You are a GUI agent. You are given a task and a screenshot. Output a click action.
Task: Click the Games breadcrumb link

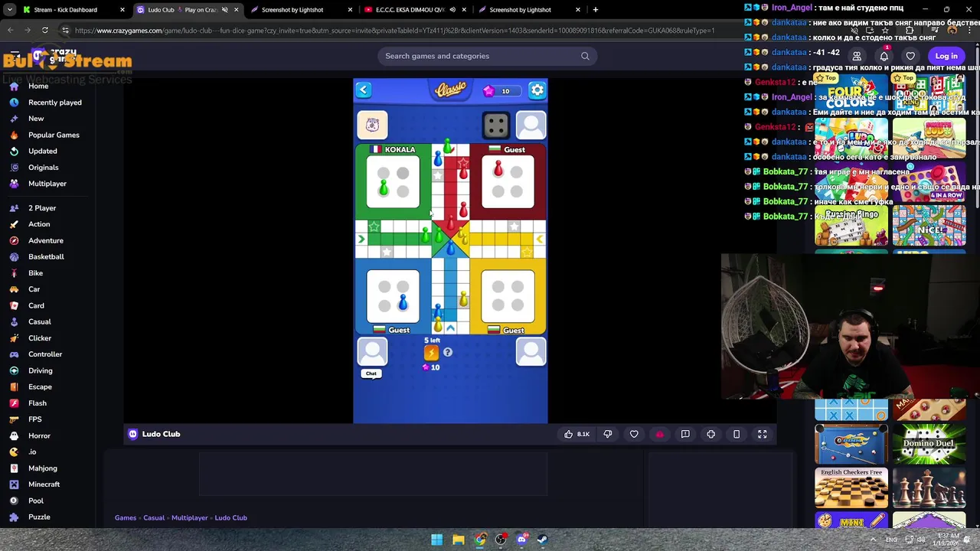[126, 518]
